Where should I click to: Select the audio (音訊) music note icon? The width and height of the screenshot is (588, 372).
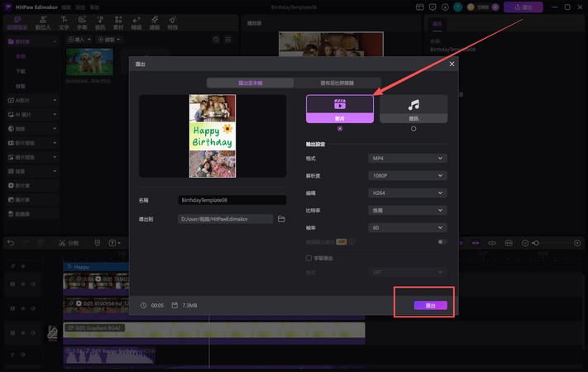pyautogui.click(x=413, y=105)
